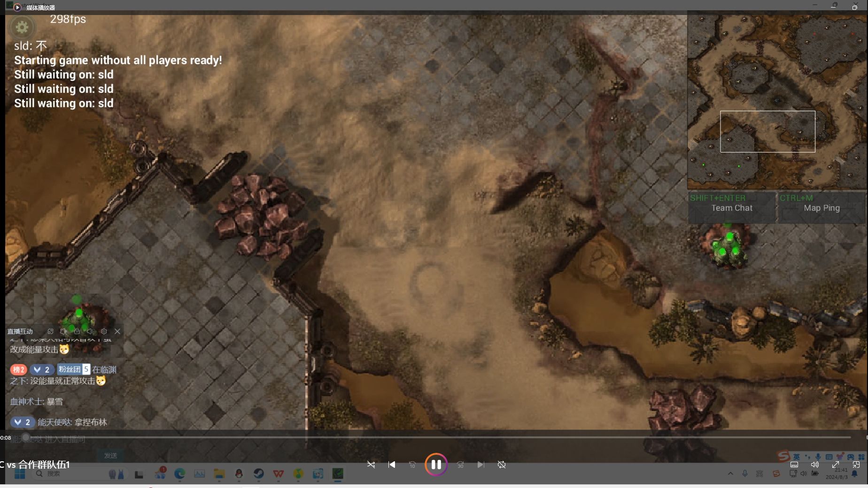Open the in-game settings gear
This screenshot has height=488, width=868.
pyautogui.click(x=22, y=27)
